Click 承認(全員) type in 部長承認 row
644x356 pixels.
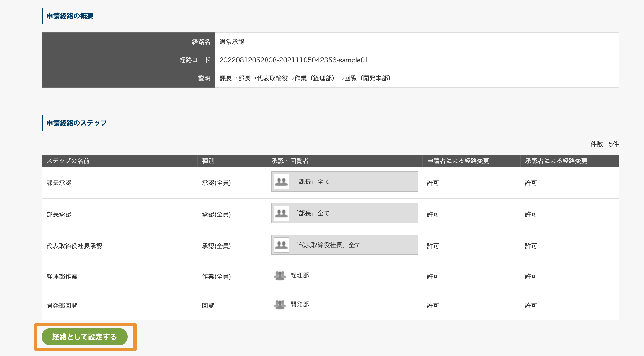(216, 214)
